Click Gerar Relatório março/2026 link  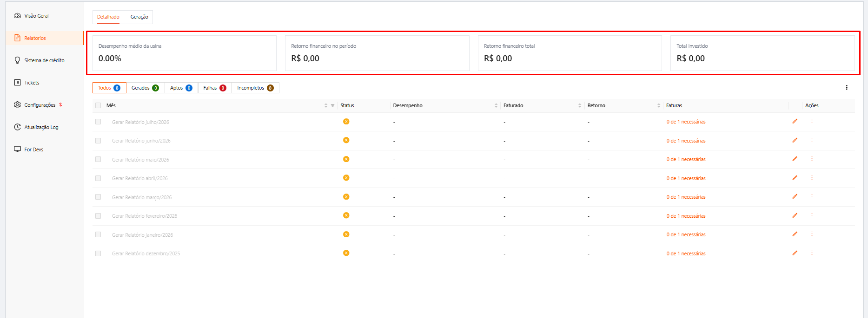pyautogui.click(x=142, y=197)
